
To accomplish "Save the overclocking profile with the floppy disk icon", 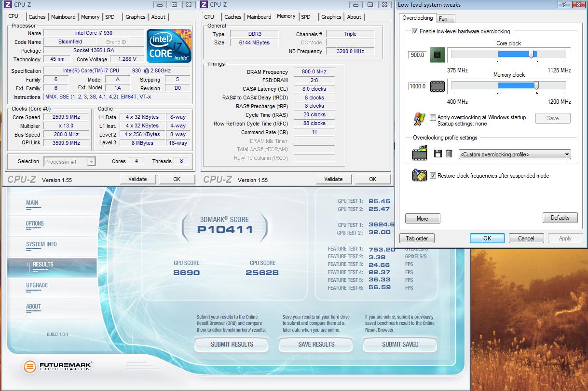I will pyautogui.click(x=438, y=154).
